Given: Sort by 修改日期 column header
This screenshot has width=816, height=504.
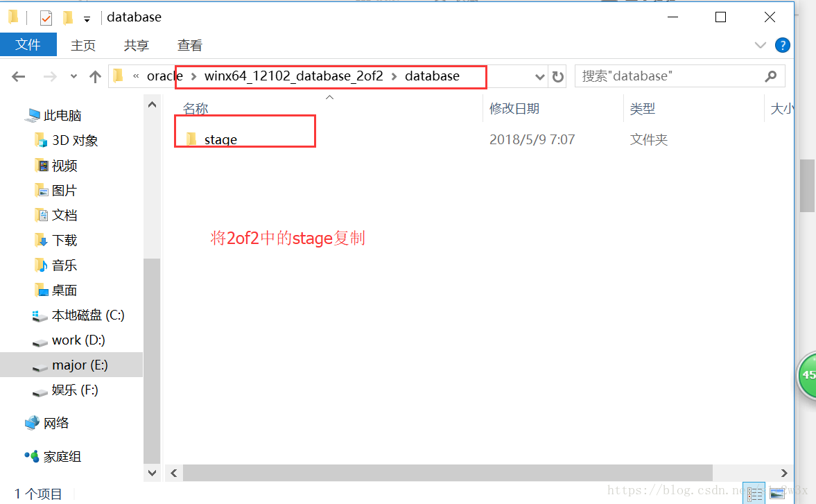Looking at the screenshot, I should tap(514, 109).
